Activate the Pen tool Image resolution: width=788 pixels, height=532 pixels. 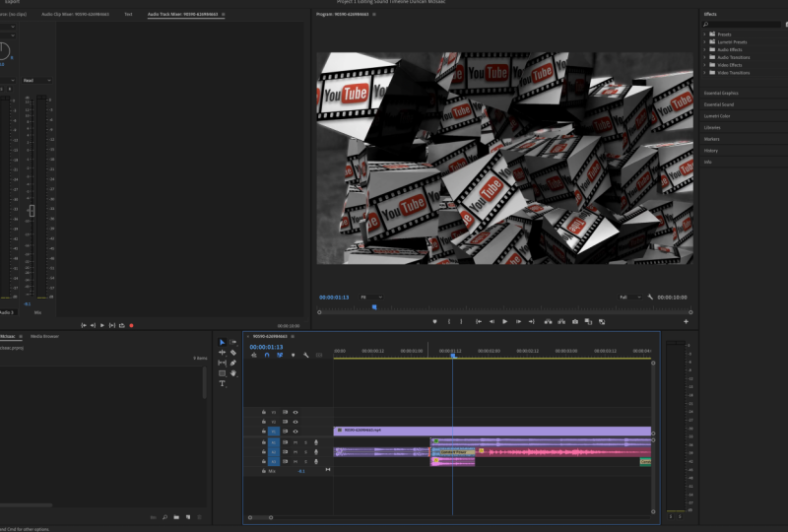pos(233,363)
